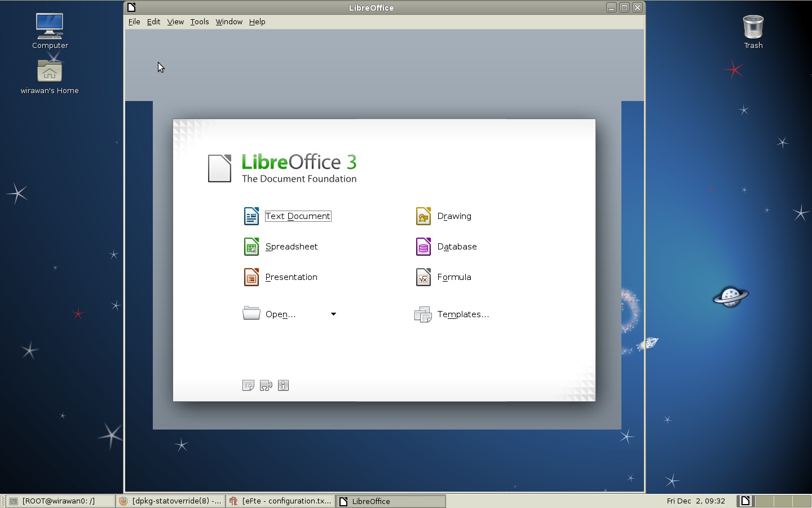Open the Tools menu
Screen dimensions: 812x508
coord(200,21)
